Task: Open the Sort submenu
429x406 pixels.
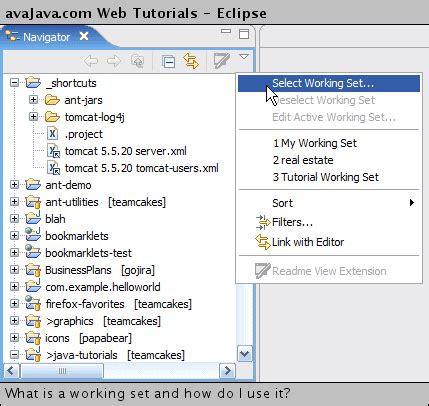Action: point(329,203)
